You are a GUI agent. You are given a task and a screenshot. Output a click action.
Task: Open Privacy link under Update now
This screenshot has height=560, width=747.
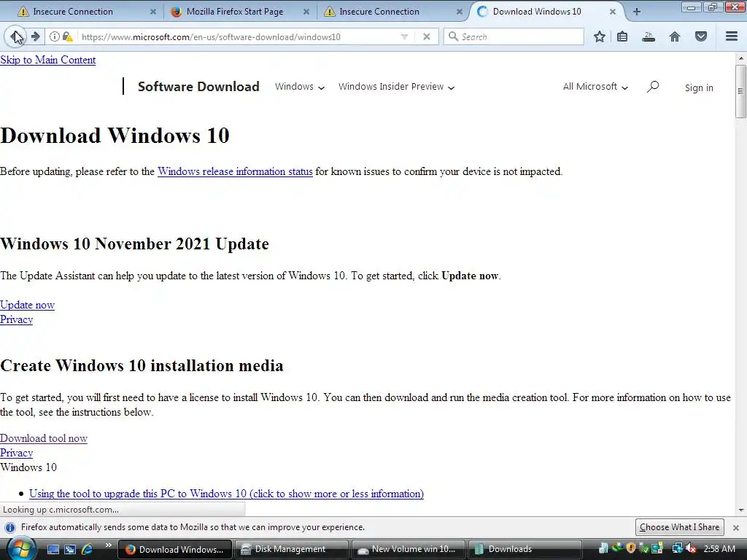pos(16,319)
